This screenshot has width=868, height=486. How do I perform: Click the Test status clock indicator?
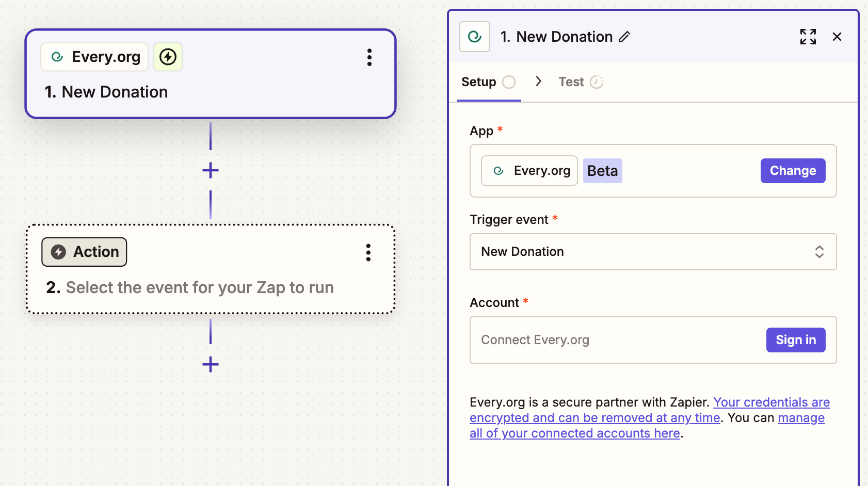(x=597, y=82)
